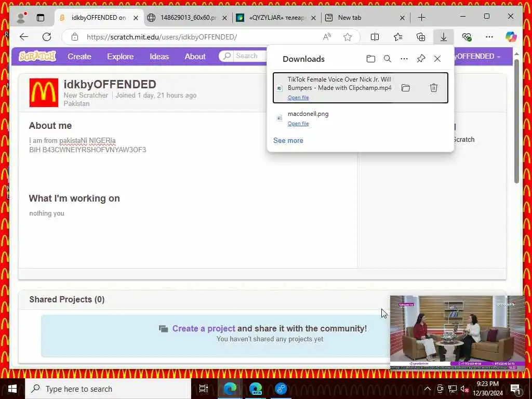The image size is (532, 399).
Task: Add page to favorites with star icon
Action: (x=348, y=37)
